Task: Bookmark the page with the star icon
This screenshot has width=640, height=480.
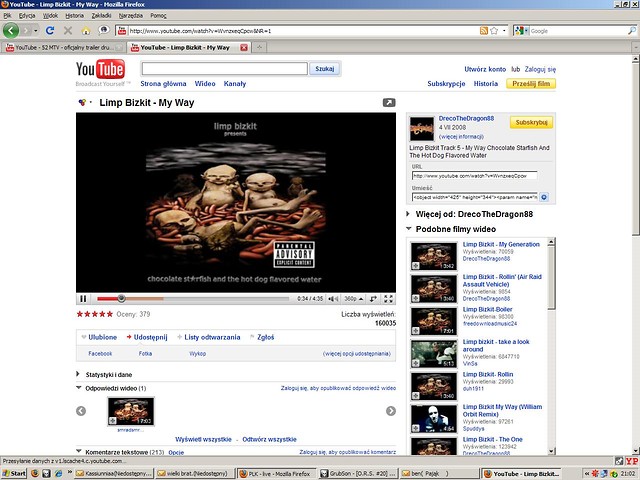Action: point(494,31)
